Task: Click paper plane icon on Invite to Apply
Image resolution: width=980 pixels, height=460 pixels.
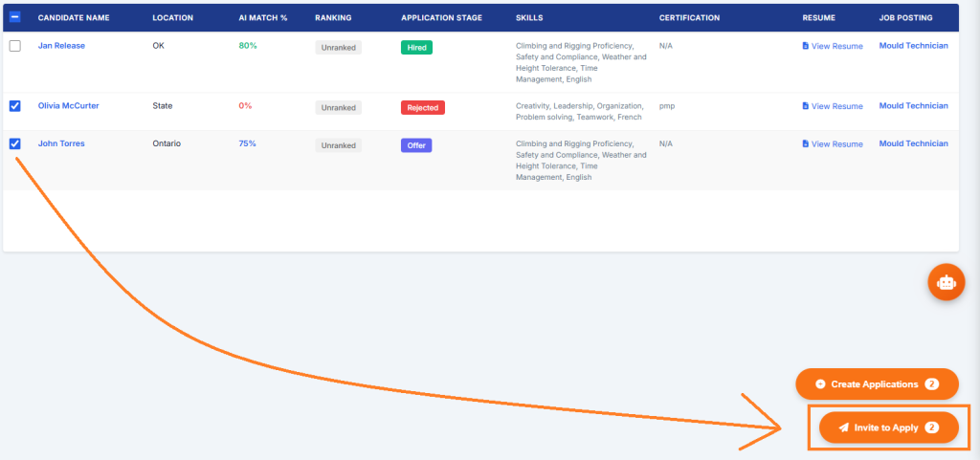Action: [844, 427]
